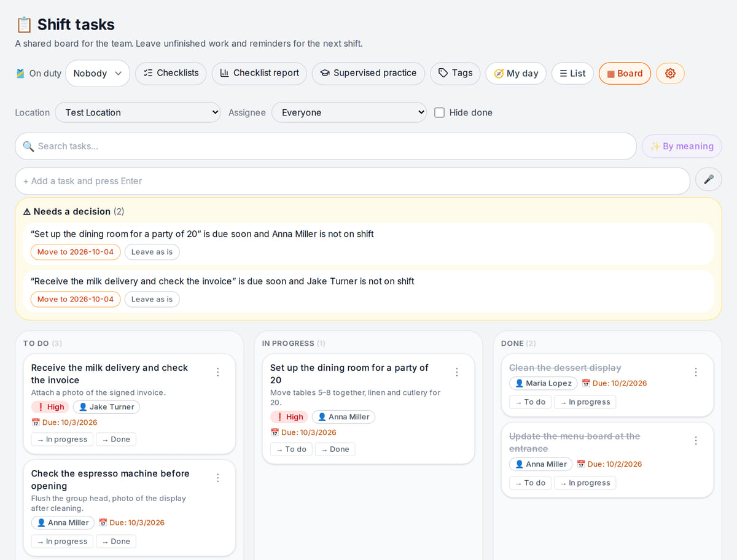Viewport: 737px width, 560px height.
Task: Open the On duty Nobody dropdown
Action: coord(98,73)
